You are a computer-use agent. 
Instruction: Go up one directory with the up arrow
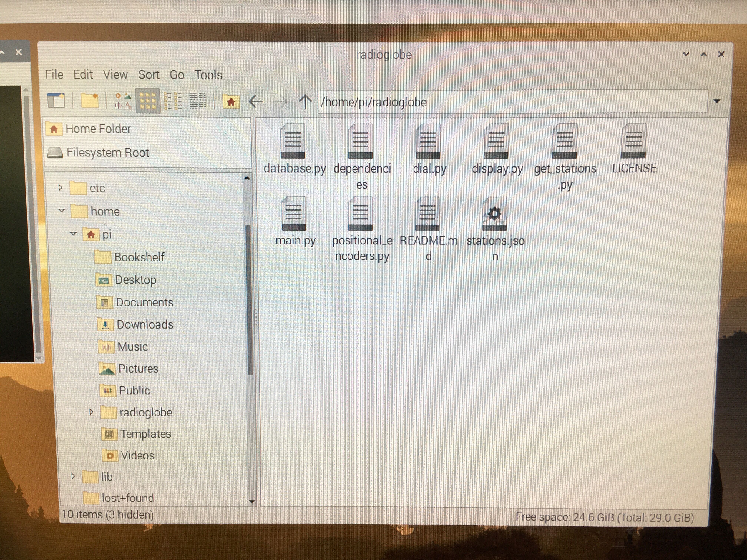pos(305,101)
